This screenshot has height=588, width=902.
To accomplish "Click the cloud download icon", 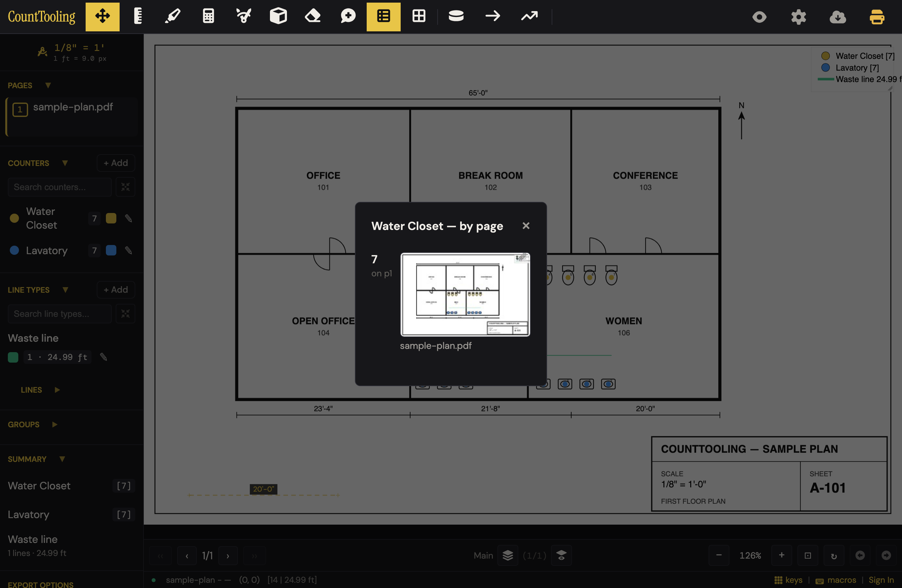I will [838, 17].
